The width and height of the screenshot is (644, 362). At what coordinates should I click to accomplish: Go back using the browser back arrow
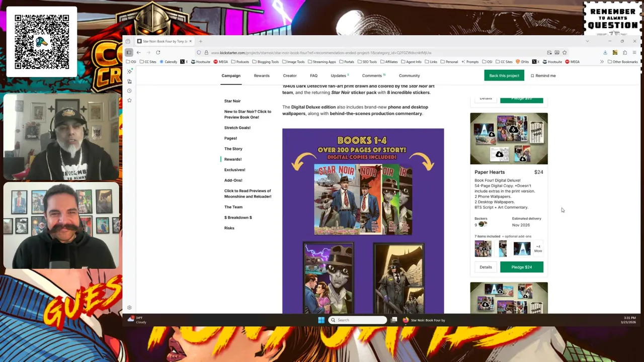tap(138, 52)
